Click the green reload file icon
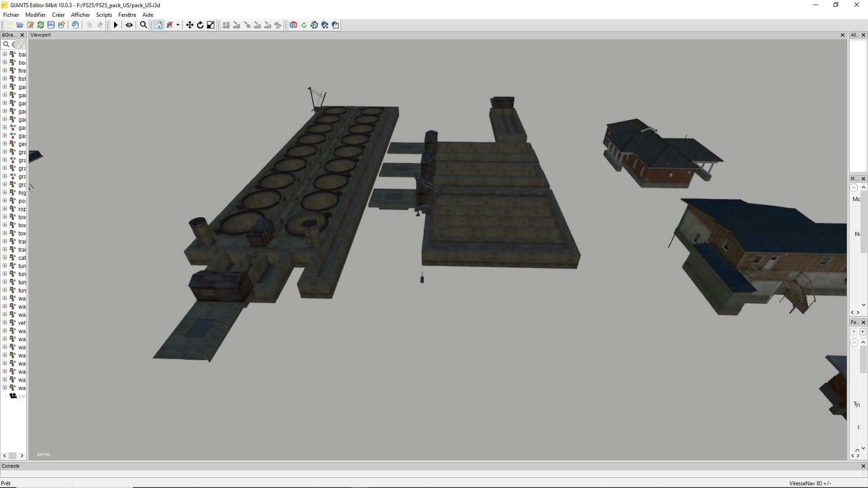The image size is (868, 488). click(x=41, y=25)
